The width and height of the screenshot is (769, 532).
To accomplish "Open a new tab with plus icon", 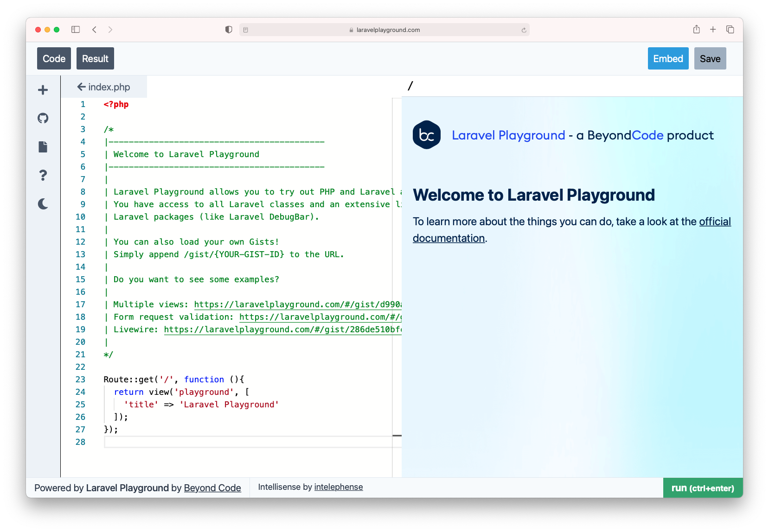I will pyautogui.click(x=713, y=30).
